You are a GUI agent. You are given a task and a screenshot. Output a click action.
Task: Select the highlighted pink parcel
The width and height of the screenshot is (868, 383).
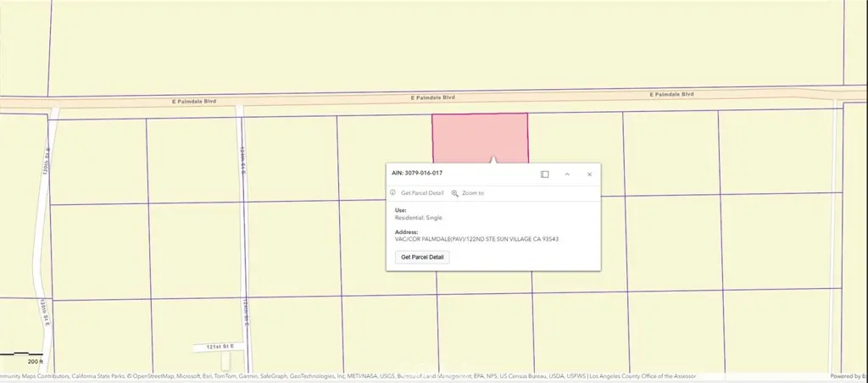click(x=480, y=137)
